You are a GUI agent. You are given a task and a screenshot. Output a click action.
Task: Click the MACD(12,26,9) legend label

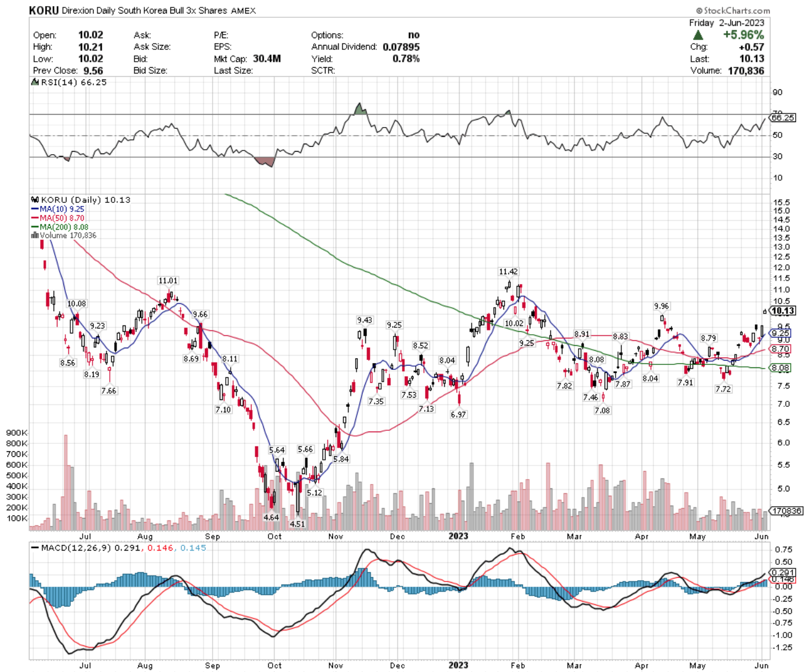click(x=73, y=547)
